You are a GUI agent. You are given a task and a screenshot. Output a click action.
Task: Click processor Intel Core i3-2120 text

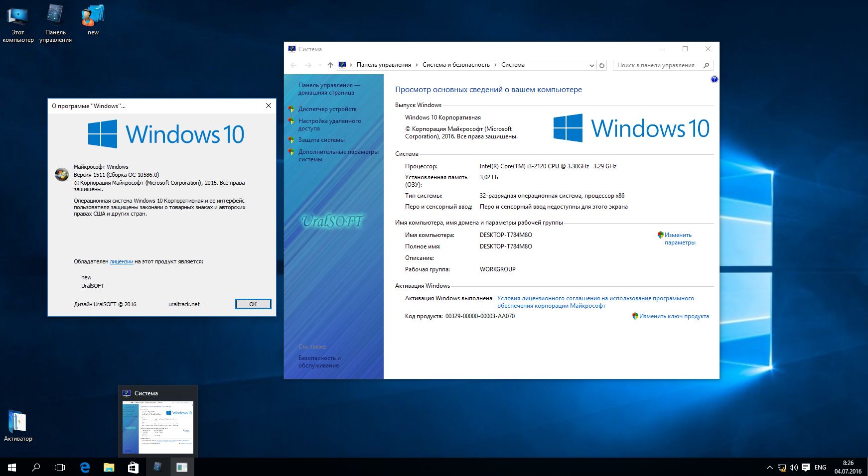click(548, 166)
